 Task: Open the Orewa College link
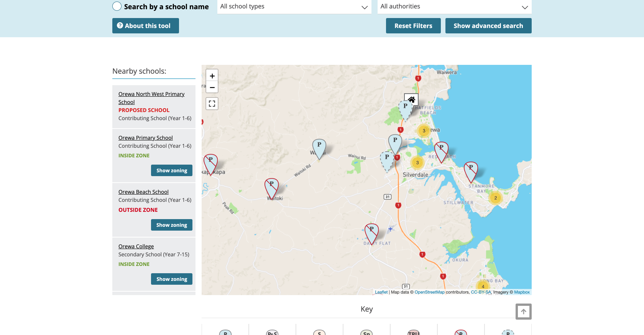(x=136, y=246)
